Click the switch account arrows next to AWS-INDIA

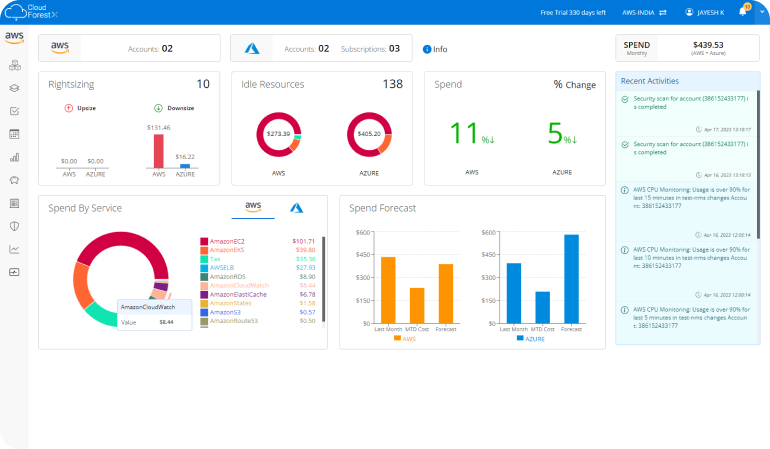663,12
